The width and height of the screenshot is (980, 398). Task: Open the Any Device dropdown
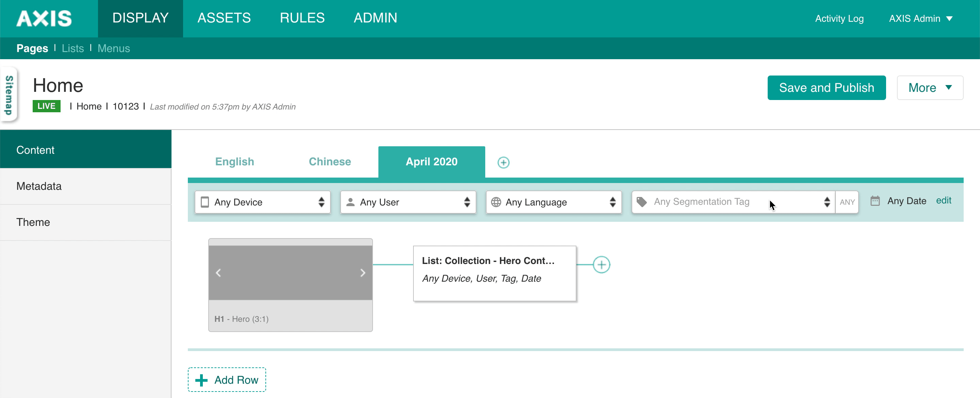pos(262,202)
